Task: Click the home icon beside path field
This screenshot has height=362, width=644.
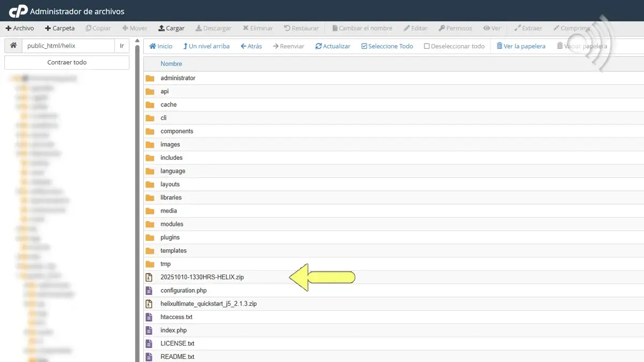Action: pos(13,46)
